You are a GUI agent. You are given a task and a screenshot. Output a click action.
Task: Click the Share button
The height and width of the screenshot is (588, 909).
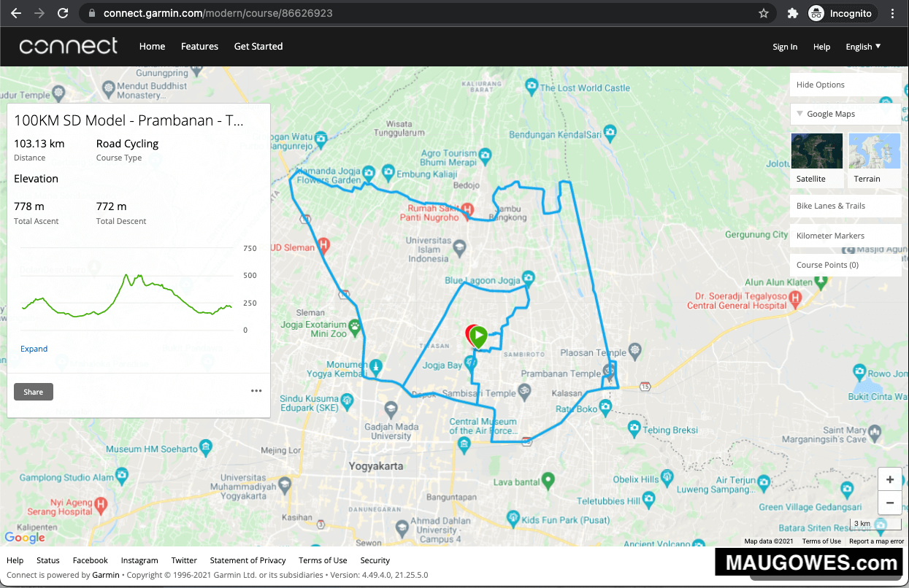pyautogui.click(x=34, y=392)
